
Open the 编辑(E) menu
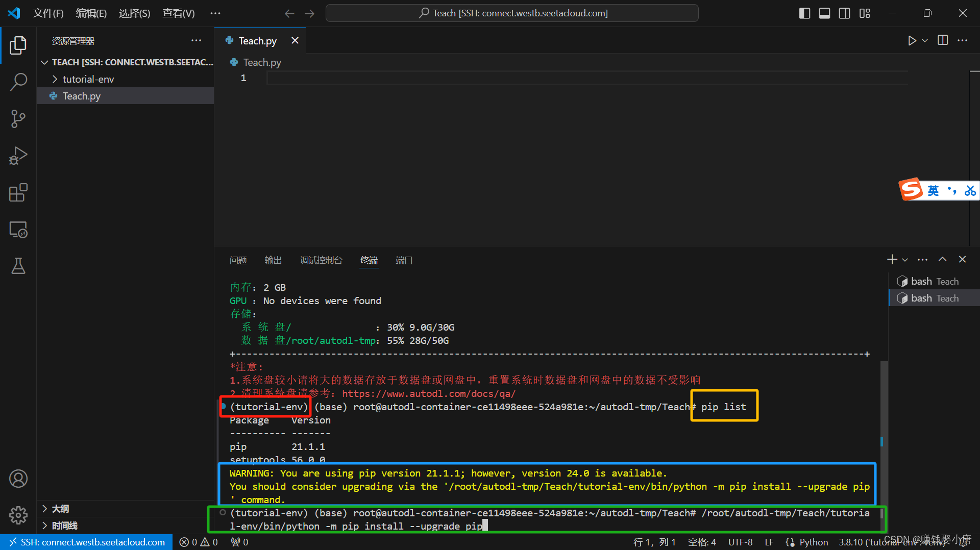click(x=91, y=13)
